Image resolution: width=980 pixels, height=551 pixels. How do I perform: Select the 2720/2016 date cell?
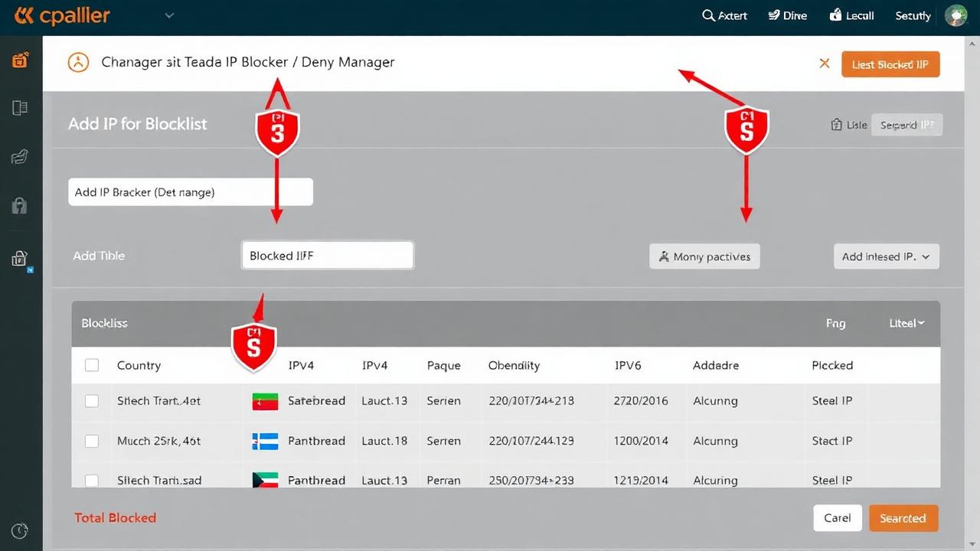point(641,400)
